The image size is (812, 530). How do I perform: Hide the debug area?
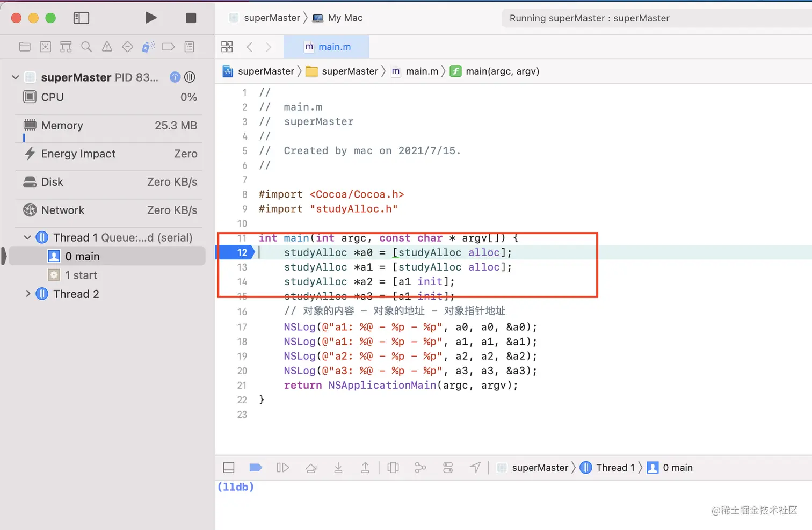click(x=229, y=468)
